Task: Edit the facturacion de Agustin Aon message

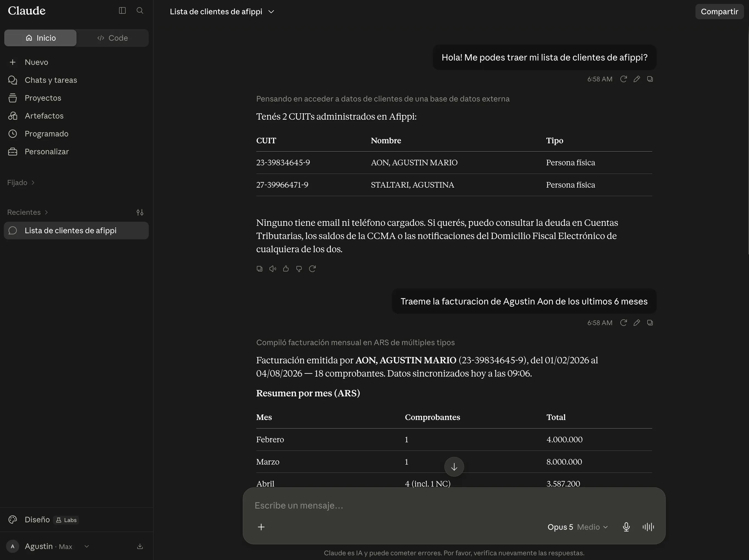Action: click(637, 323)
